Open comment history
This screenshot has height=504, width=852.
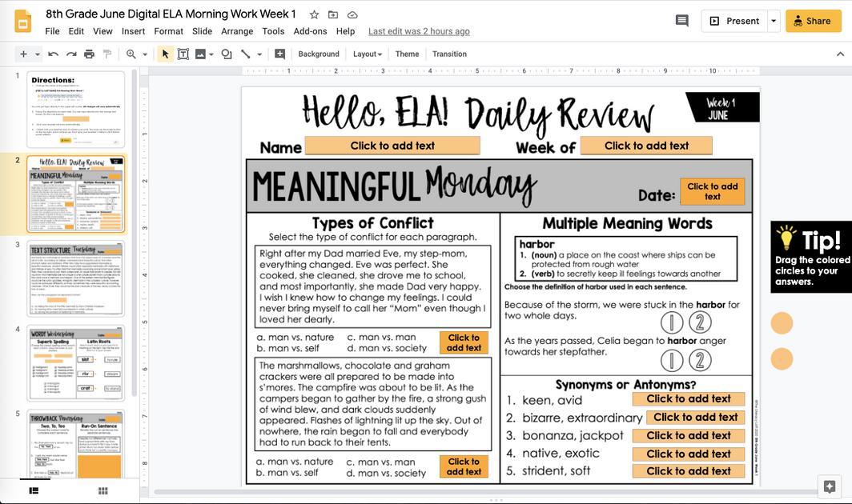point(681,20)
